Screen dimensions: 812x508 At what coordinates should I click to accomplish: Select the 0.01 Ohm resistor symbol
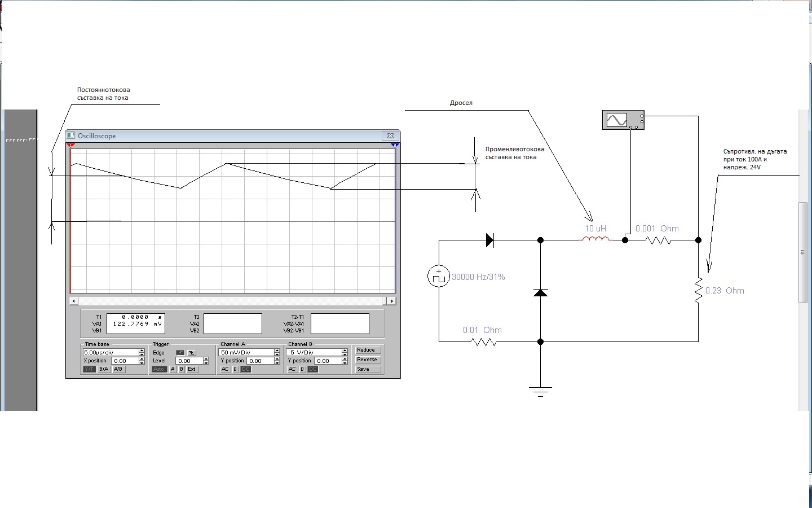[x=483, y=341]
